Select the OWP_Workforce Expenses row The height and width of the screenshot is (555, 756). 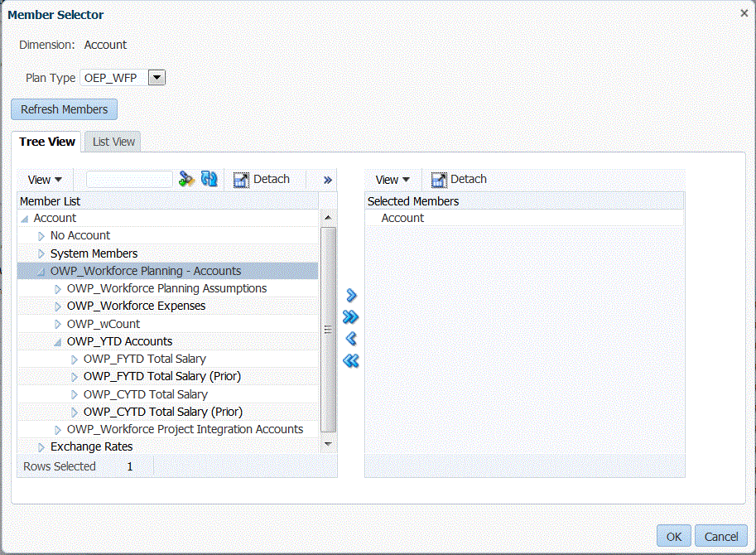[168, 306]
